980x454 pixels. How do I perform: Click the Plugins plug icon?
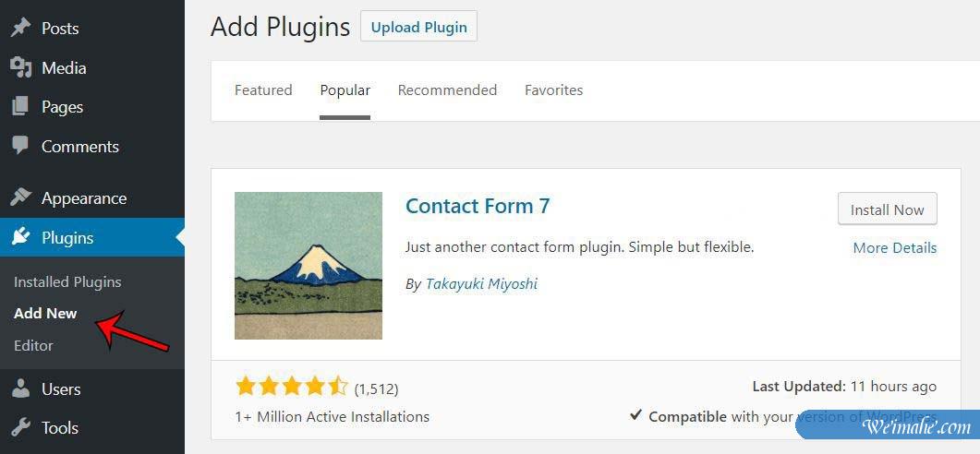20,237
